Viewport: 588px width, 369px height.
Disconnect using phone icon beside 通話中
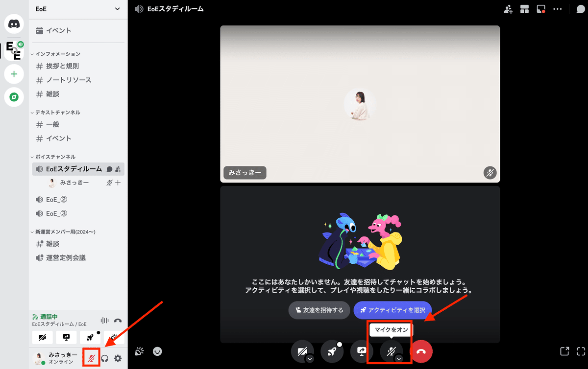118,321
